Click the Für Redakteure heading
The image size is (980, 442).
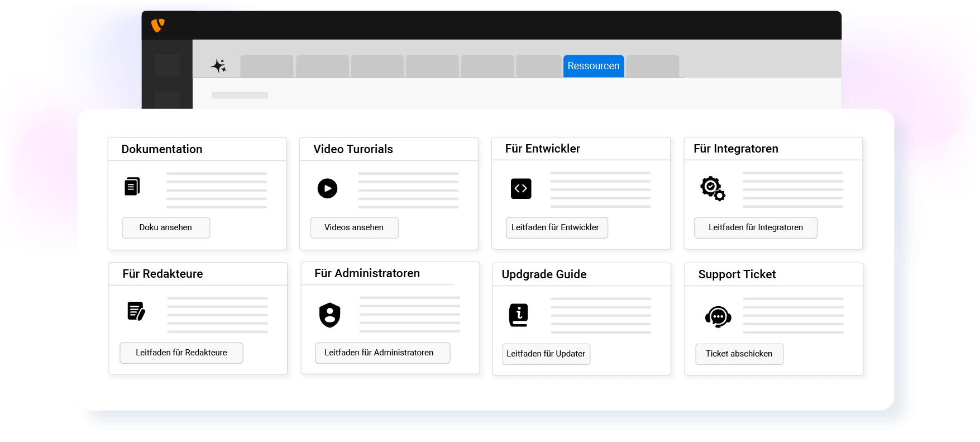coord(162,274)
